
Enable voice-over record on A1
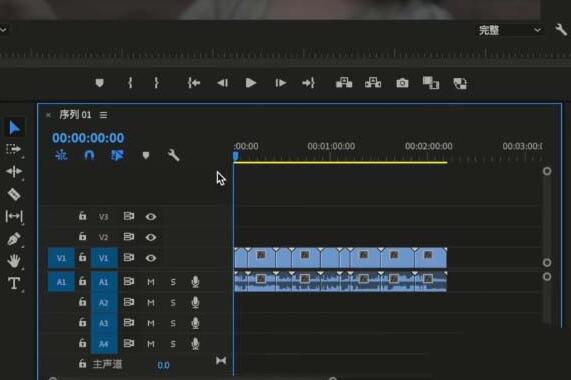pos(195,282)
